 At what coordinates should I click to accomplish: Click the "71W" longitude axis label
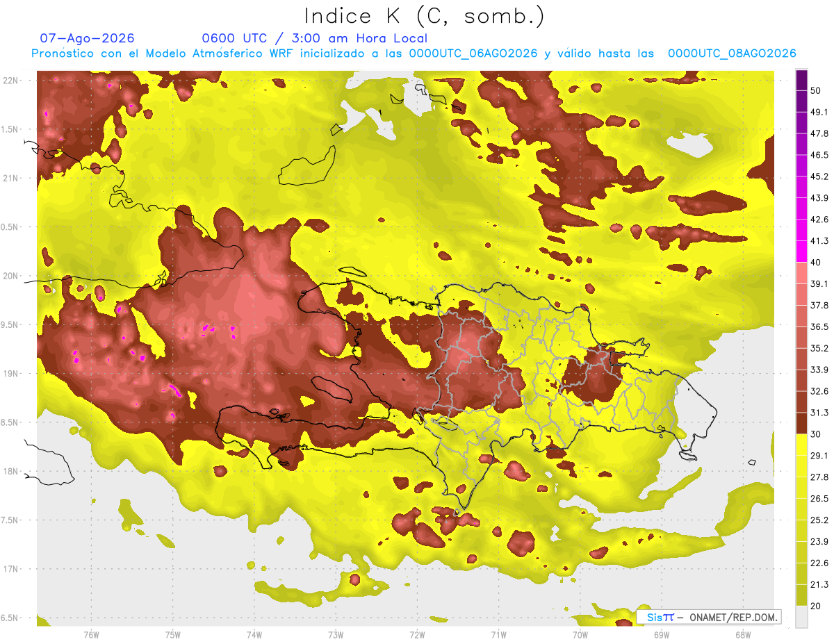(498, 636)
